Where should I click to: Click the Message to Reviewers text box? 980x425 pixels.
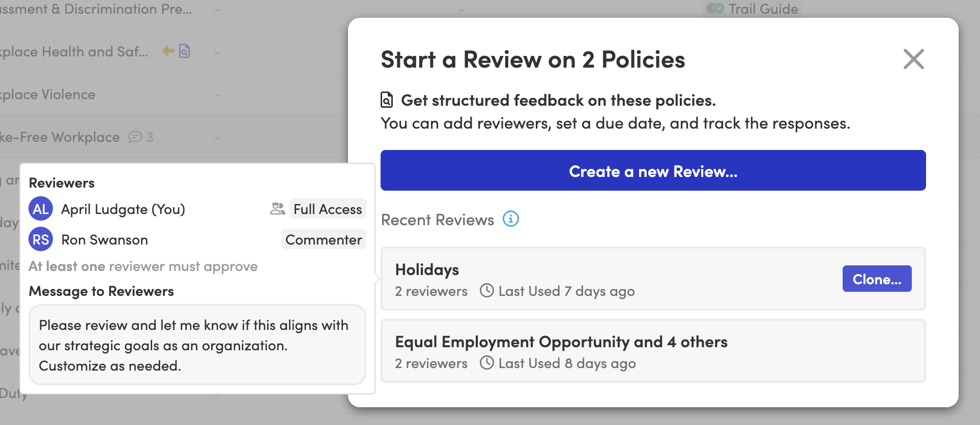[197, 345]
